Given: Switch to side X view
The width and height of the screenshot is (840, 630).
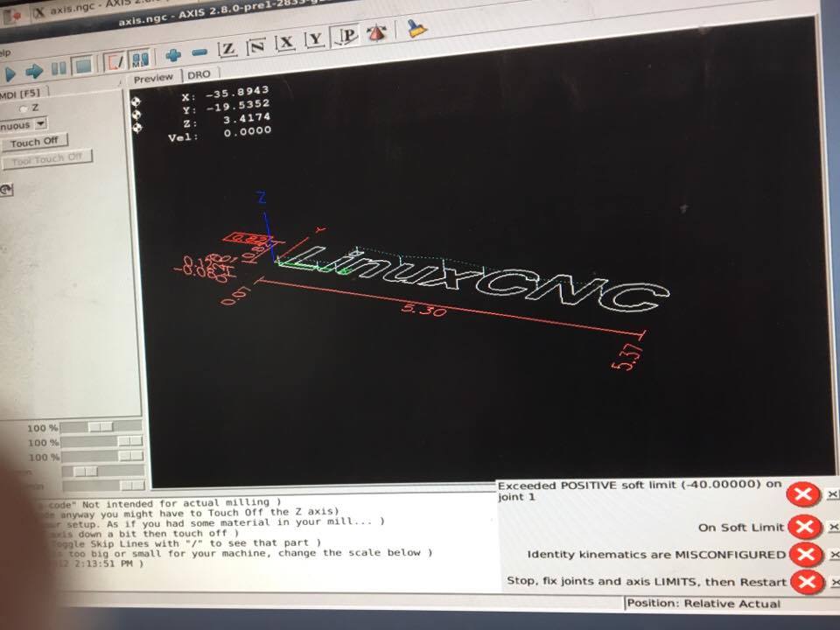Looking at the screenshot, I should (286, 43).
